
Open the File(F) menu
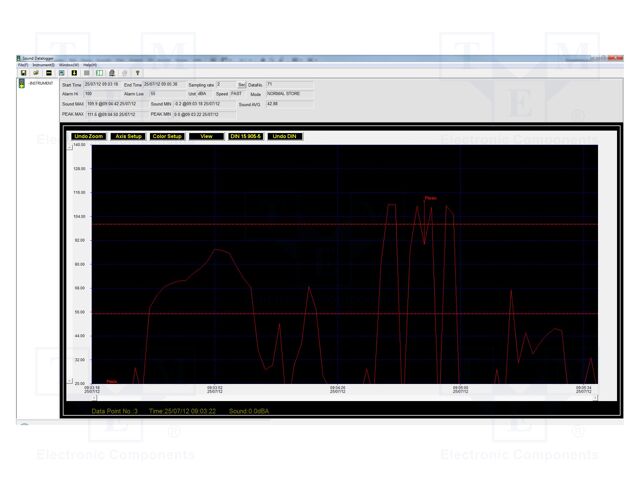tap(23, 64)
